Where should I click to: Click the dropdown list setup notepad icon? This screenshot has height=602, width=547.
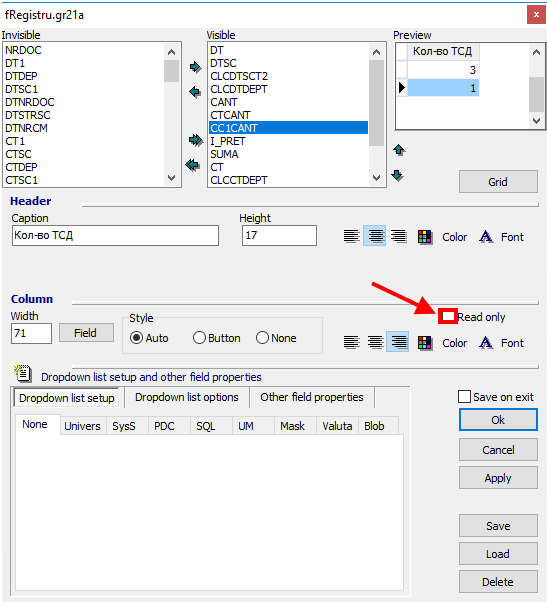click(23, 374)
